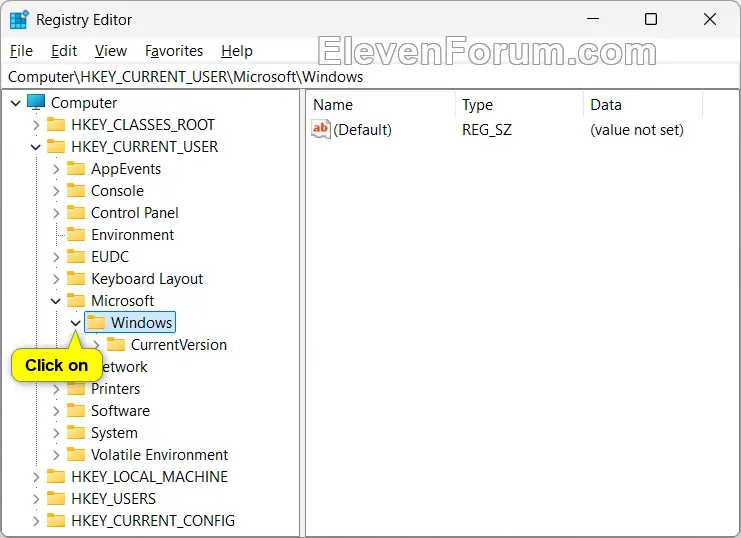
Task: Expand the Volatile Environment chevron
Action: click(x=56, y=455)
